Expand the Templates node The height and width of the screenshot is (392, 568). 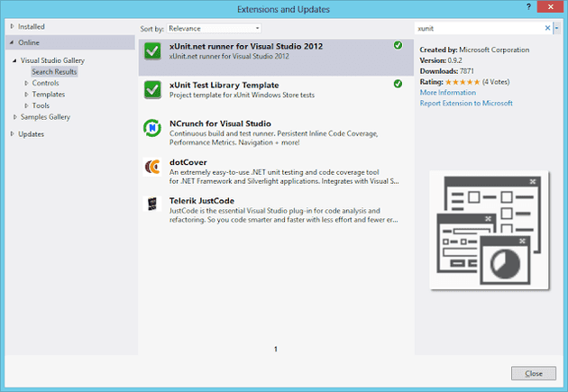point(26,94)
